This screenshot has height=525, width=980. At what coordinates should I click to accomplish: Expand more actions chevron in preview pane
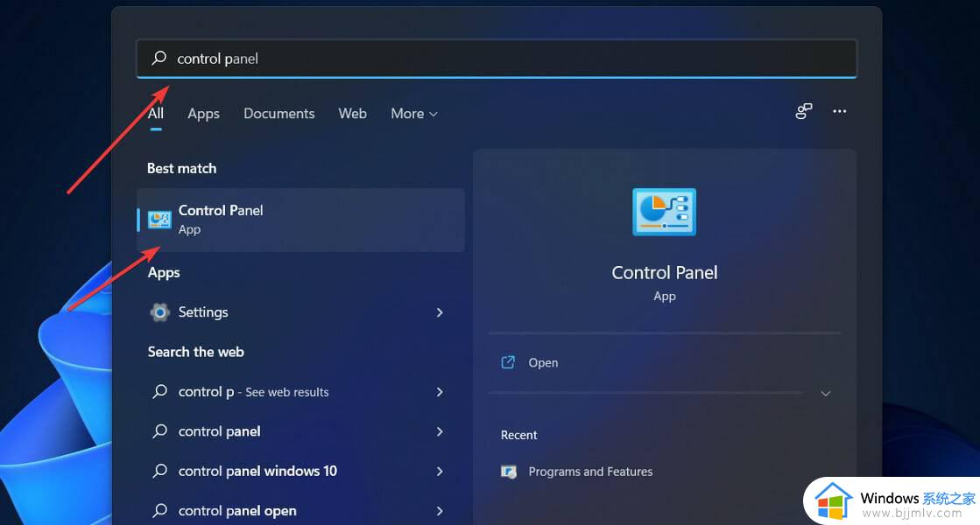click(x=826, y=393)
